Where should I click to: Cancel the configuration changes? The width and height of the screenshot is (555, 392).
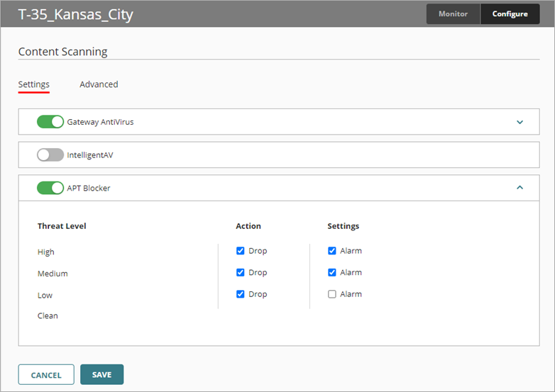pos(46,375)
